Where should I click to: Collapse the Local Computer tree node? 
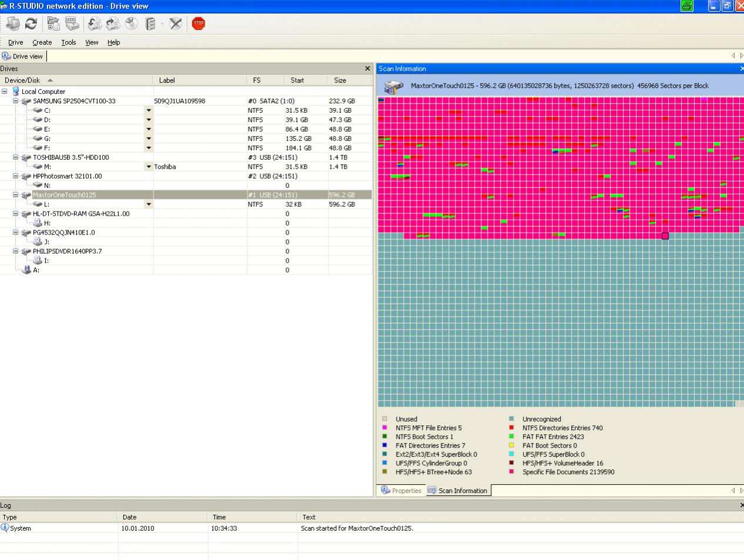click(x=5, y=92)
